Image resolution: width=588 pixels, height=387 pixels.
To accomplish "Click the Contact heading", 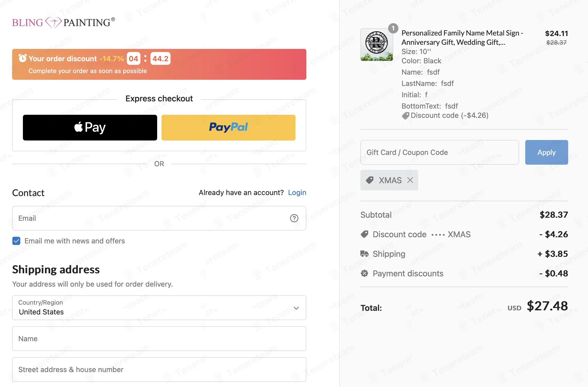I will point(28,193).
